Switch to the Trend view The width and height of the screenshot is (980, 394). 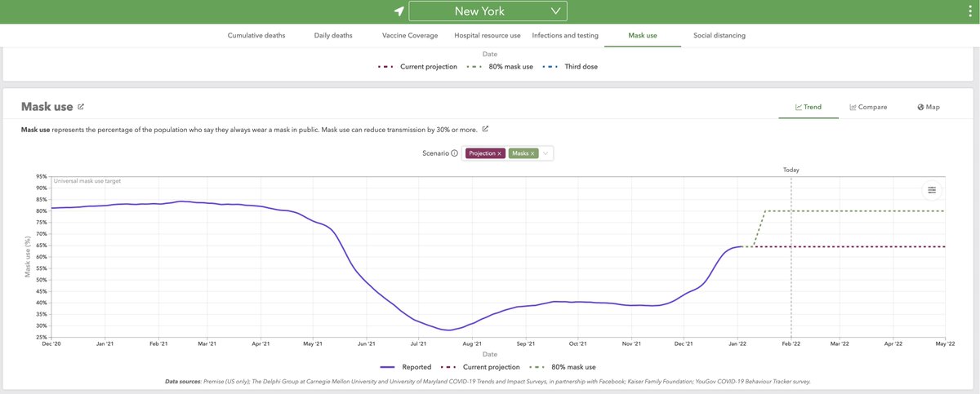coord(808,107)
